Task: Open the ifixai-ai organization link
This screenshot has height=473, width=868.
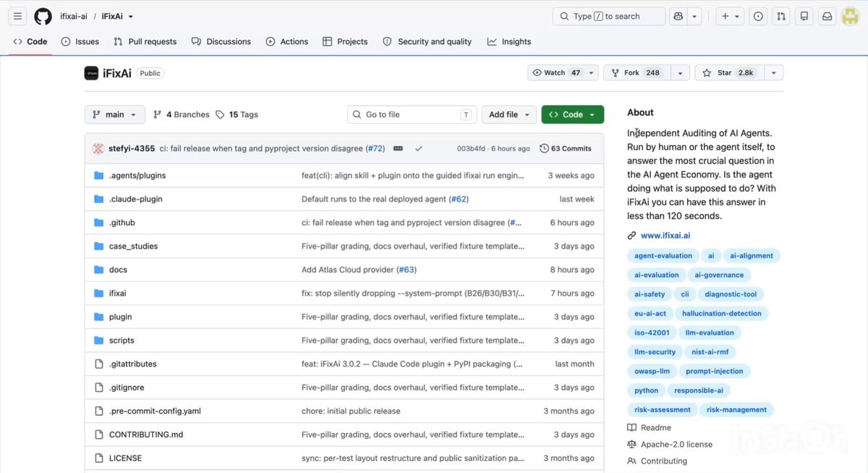Action: click(74, 17)
